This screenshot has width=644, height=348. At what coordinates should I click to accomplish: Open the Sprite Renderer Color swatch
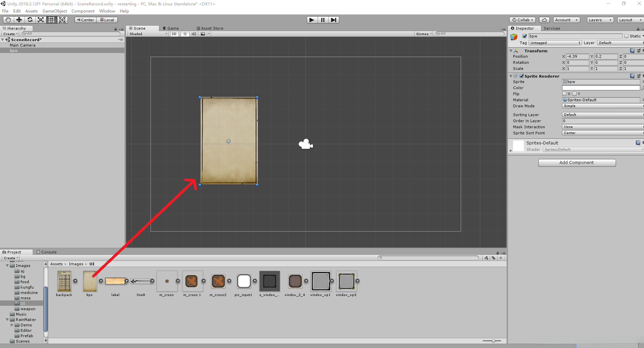click(601, 88)
